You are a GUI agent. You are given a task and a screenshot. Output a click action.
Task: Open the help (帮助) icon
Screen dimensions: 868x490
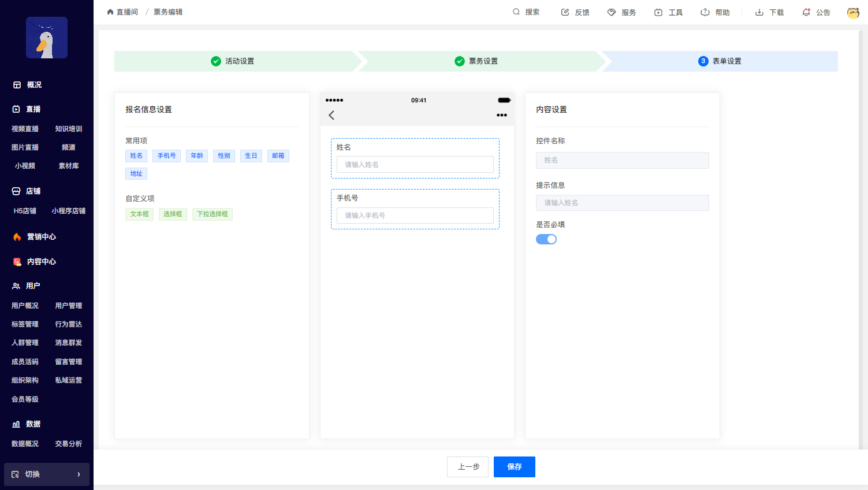tap(705, 12)
